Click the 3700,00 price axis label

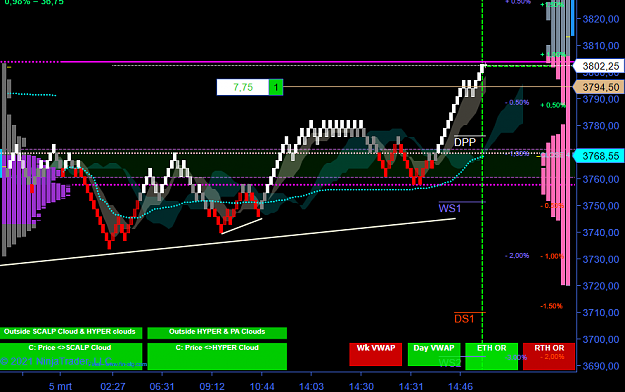pyautogui.click(x=601, y=339)
